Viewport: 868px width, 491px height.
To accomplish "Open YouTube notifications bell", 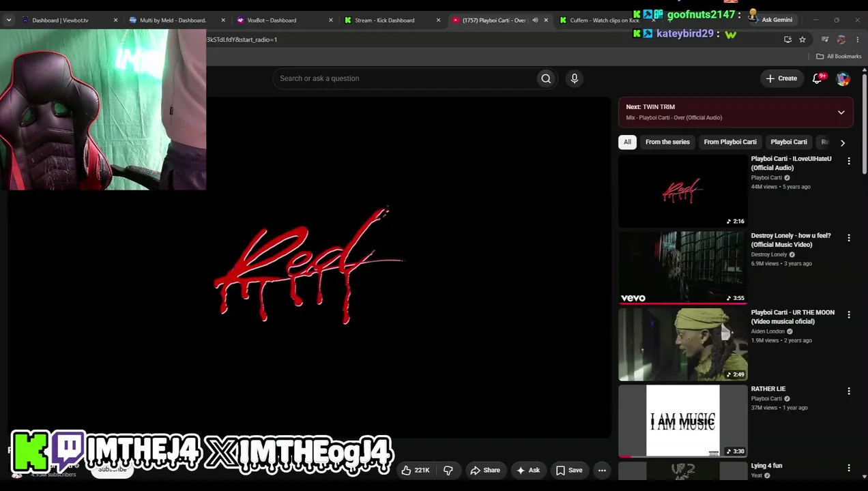I will (x=817, y=78).
